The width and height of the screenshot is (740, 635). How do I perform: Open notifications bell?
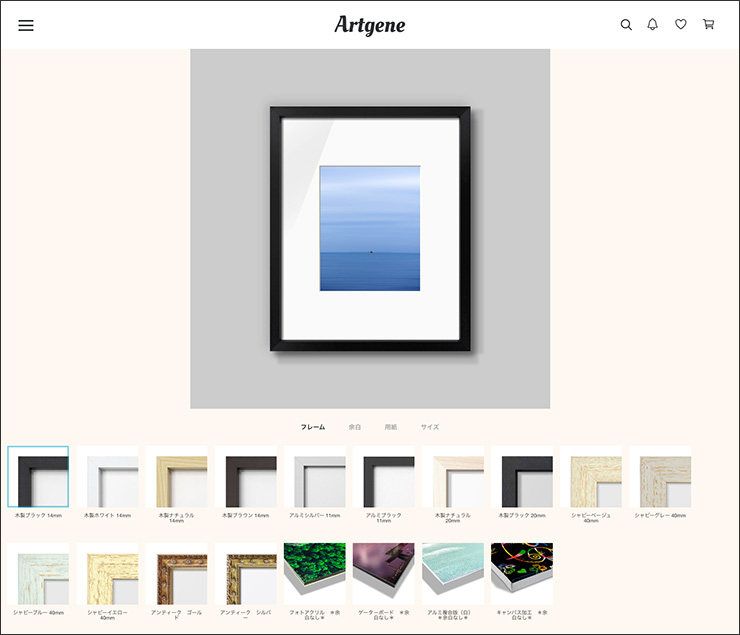click(653, 25)
